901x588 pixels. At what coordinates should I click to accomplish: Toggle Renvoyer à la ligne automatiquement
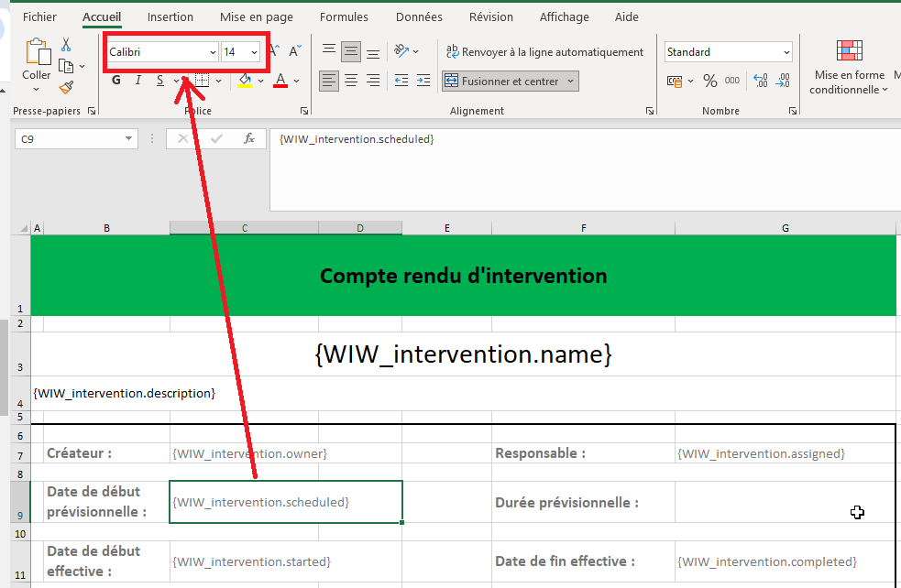click(x=544, y=52)
